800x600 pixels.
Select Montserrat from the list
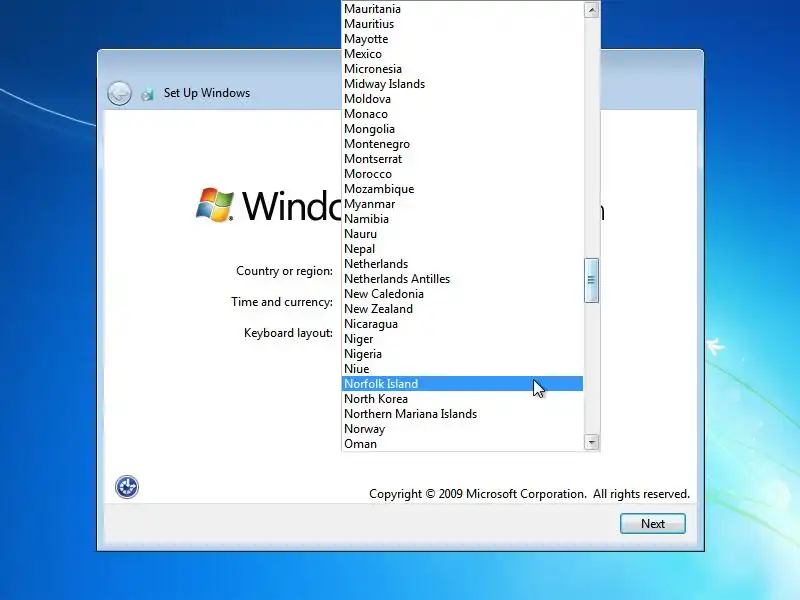(462, 159)
